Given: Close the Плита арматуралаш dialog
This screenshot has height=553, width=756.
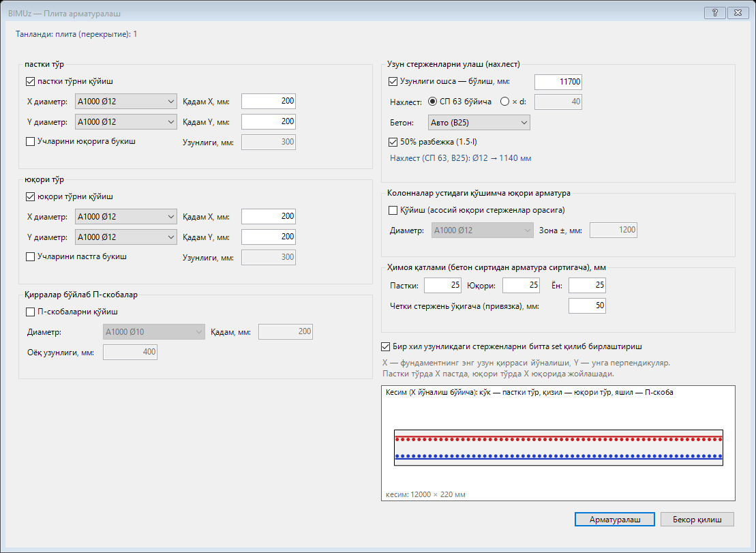Looking at the screenshot, I should pyautogui.click(x=738, y=13).
